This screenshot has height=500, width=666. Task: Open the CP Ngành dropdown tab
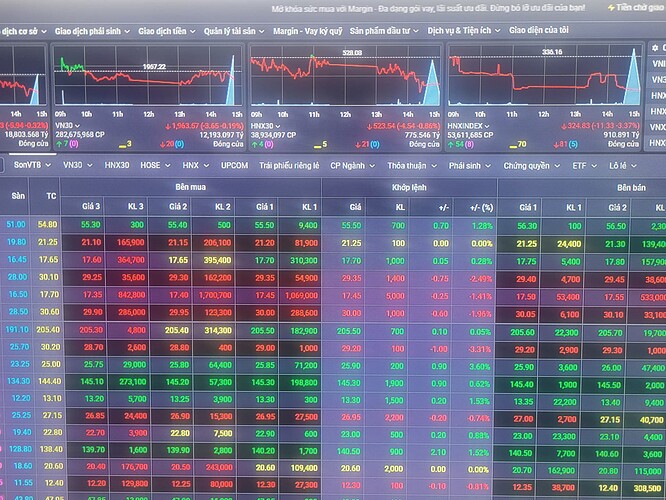(x=353, y=165)
